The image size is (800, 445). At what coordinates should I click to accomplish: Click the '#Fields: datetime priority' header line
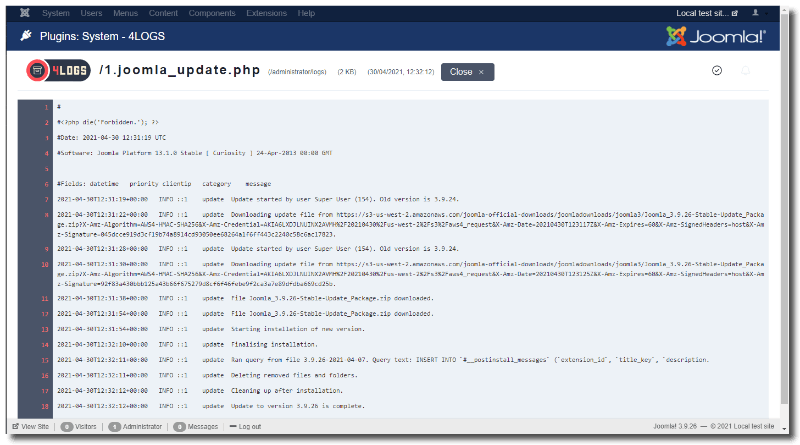pyautogui.click(x=164, y=184)
